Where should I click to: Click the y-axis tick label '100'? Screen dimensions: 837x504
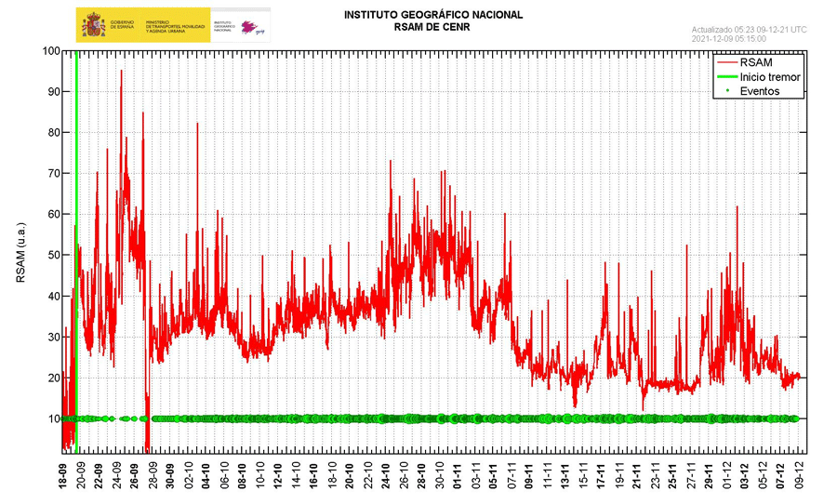pyautogui.click(x=51, y=51)
